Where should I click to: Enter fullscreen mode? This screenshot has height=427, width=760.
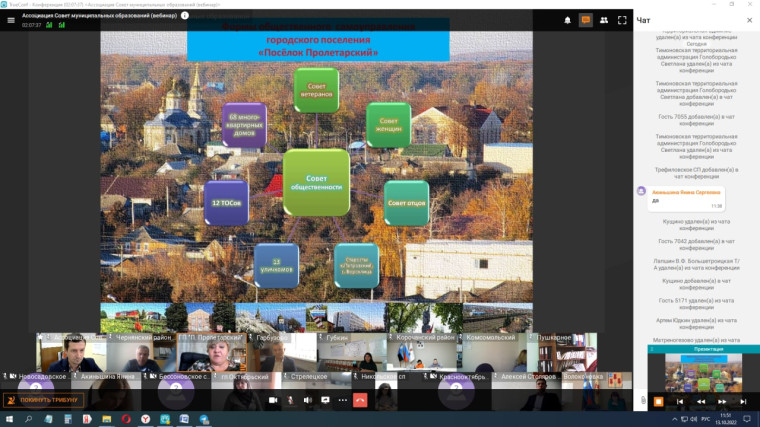point(622,19)
